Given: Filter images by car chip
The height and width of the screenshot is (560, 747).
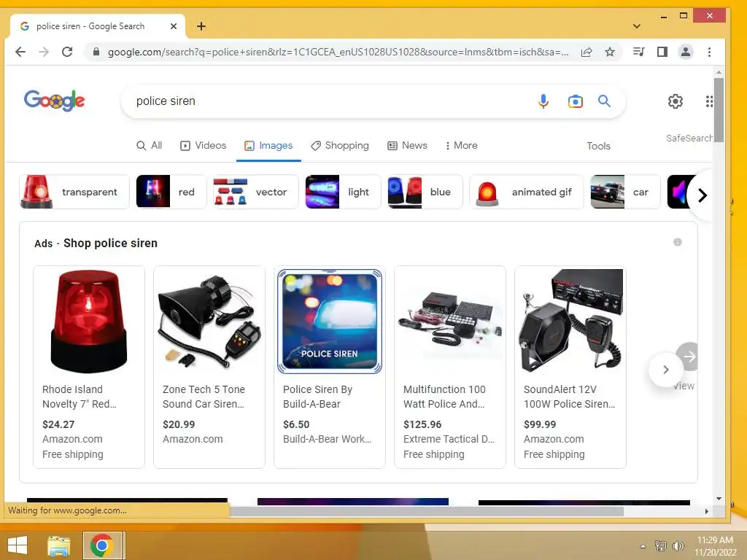Looking at the screenshot, I should (625, 192).
